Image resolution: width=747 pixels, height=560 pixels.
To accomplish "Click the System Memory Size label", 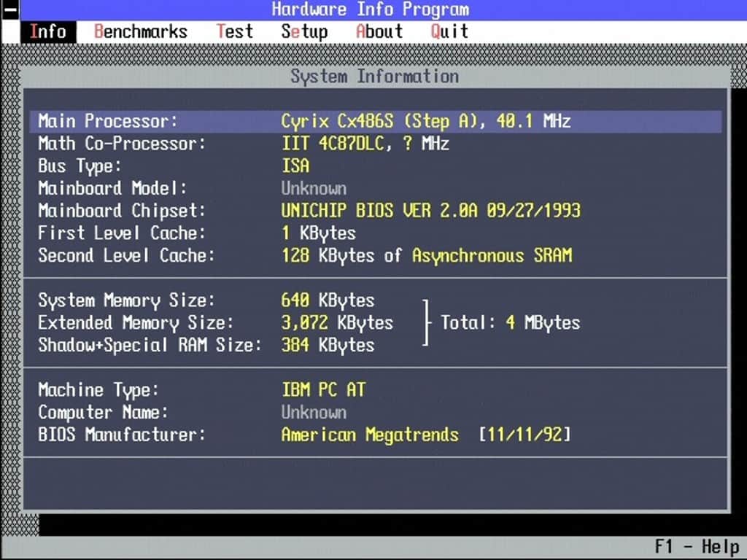I will [x=127, y=300].
